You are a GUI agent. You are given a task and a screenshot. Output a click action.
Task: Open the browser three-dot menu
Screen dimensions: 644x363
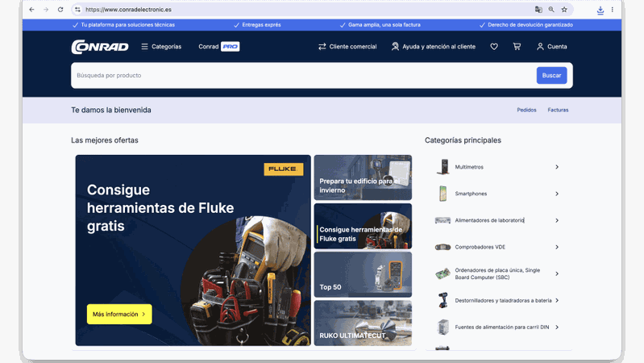(612, 10)
